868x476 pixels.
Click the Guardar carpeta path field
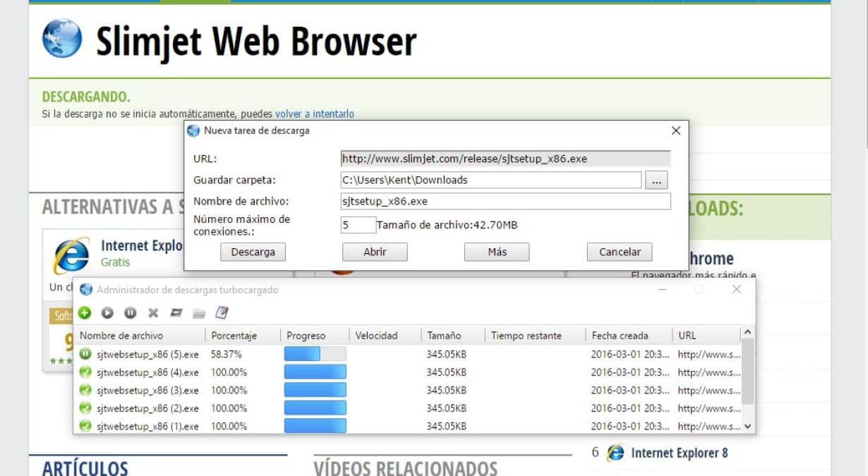pyautogui.click(x=491, y=180)
